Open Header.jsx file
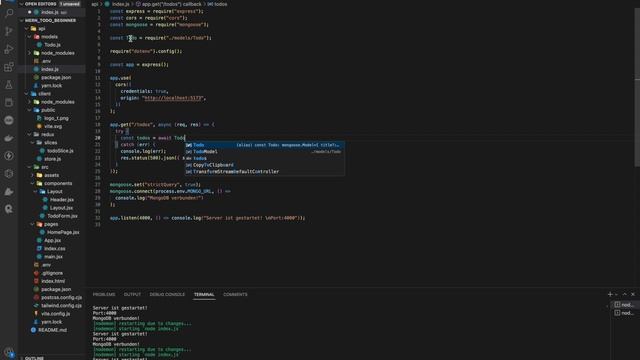640x360 pixels. click(x=62, y=200)
